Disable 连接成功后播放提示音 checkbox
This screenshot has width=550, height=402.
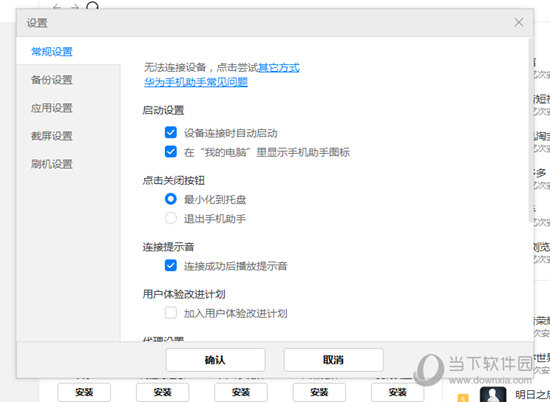(170, 266)
